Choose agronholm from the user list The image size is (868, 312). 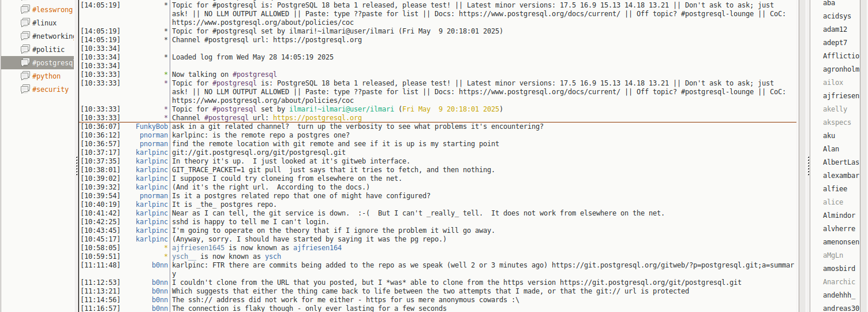[841, 69]
